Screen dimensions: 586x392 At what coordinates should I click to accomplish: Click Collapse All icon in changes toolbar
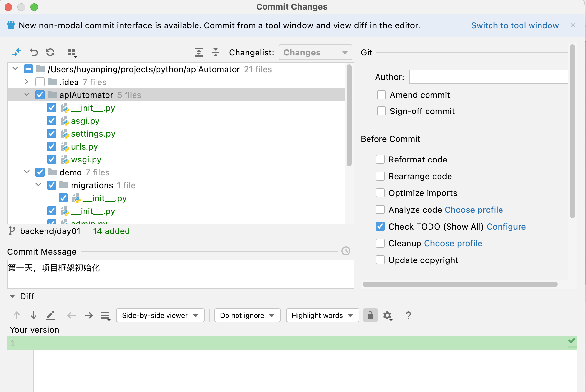click(216, 52)
